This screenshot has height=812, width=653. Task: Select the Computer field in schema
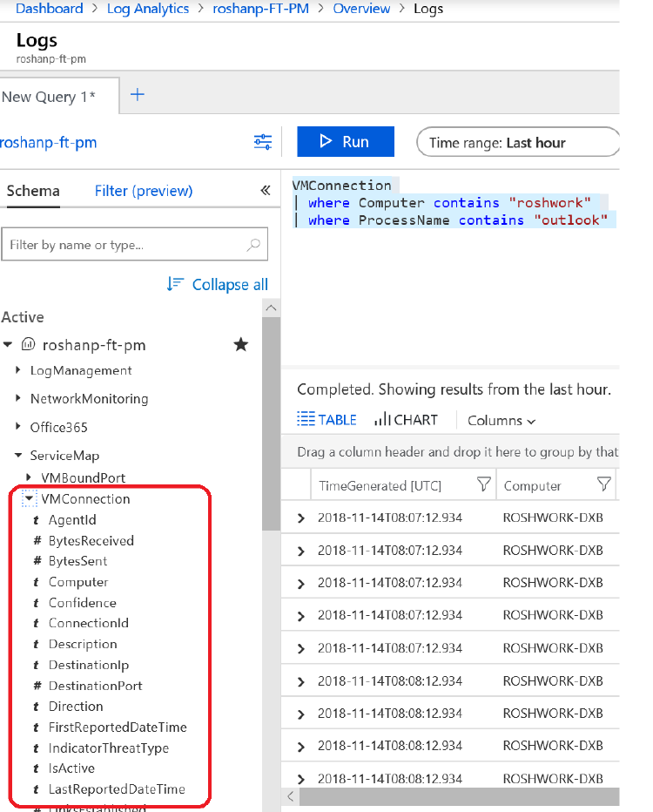click(78, 582)
